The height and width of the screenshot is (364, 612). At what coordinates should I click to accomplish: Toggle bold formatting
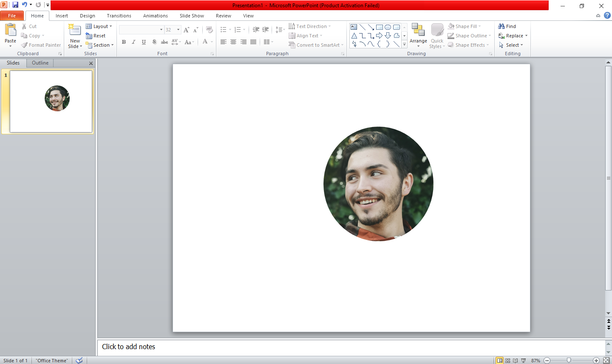click(124, 42)
